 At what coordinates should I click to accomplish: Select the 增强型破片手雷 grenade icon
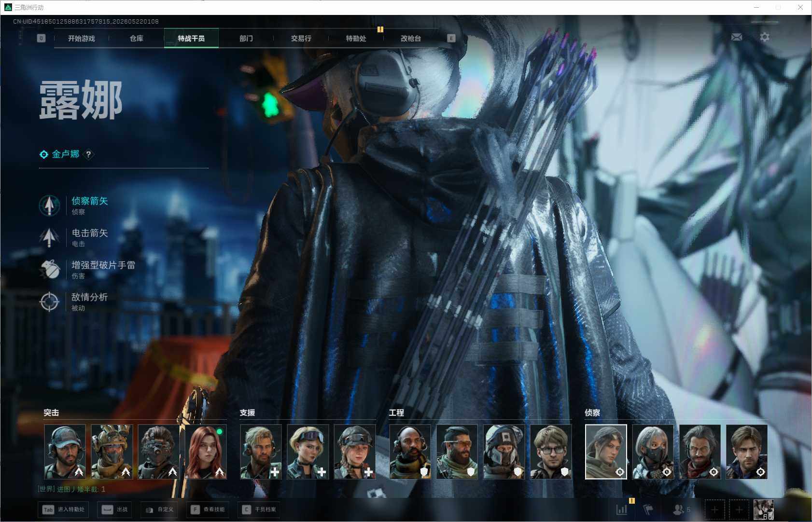point(49,269)
